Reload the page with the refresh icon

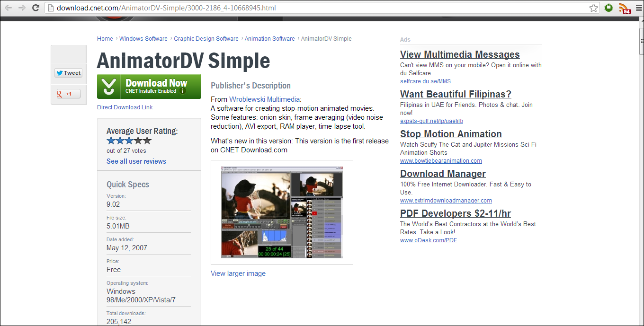(x=36, y=8)
